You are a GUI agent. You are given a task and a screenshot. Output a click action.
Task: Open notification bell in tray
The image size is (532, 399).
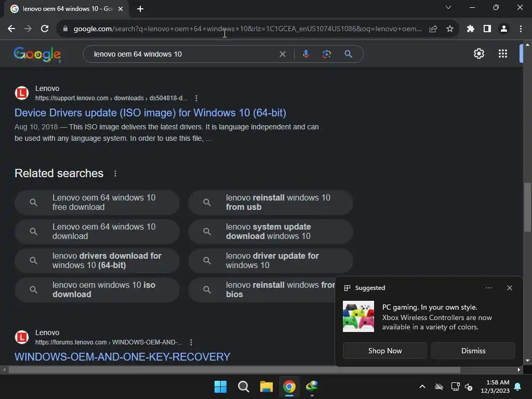coord(518,387)
